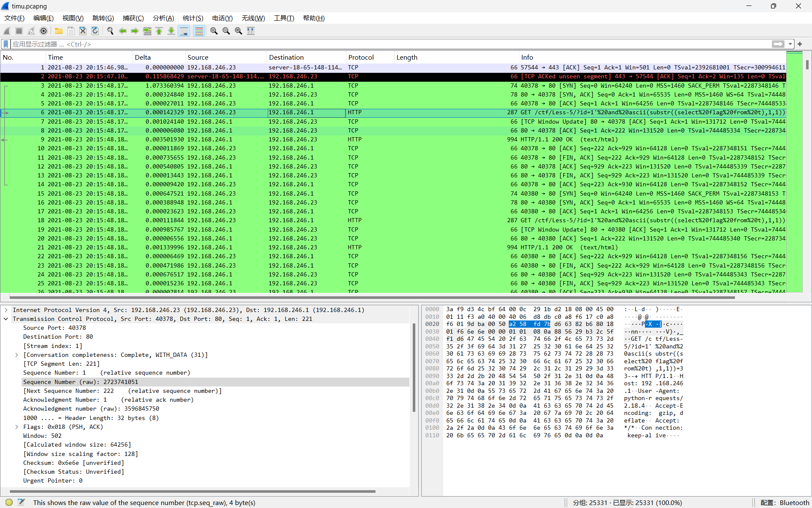
Task: Click the display filter input field
Action: [x=381, y=44]
